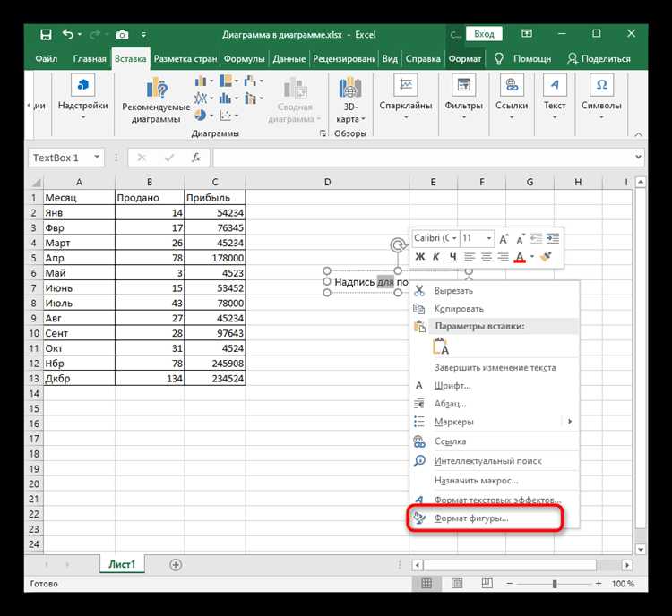Choose Exit Edit Text (Завершить изменение текста)

[494, 368]
